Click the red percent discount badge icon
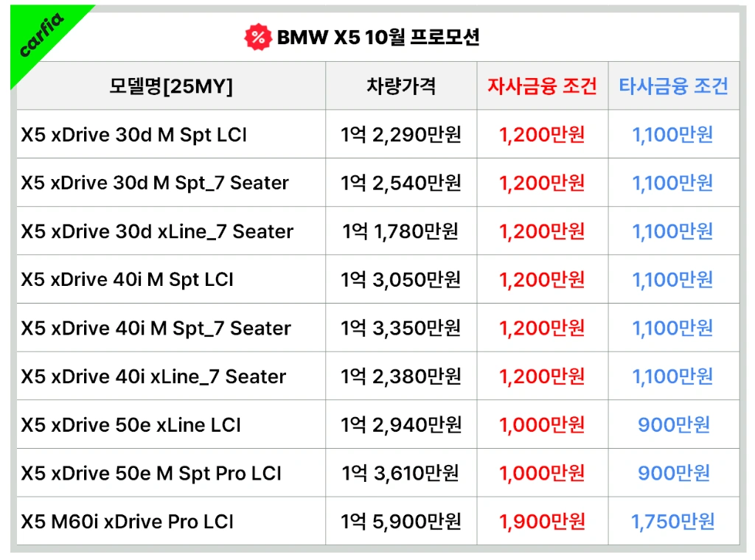Image resolution: width=755 pixels, height=560 pixels. tap(257, 37)
